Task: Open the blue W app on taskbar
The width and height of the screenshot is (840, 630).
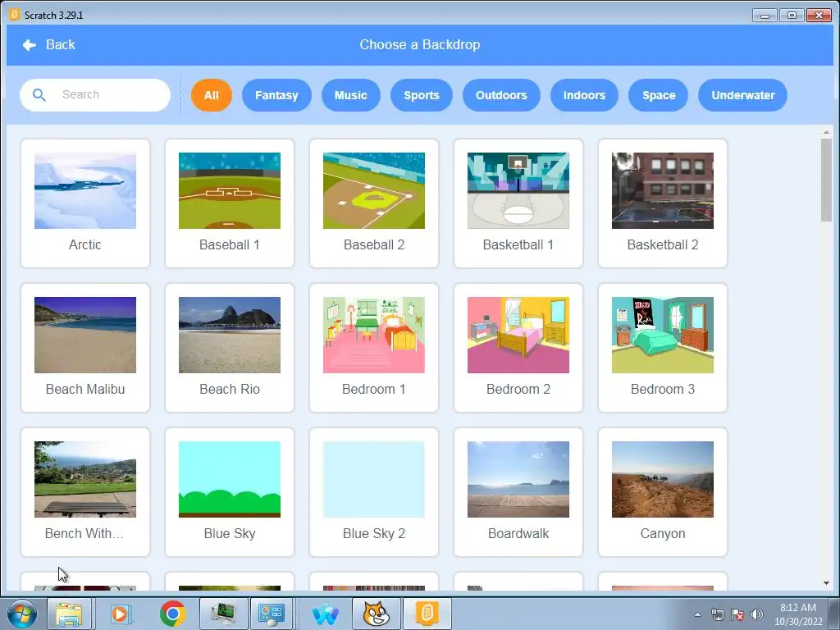Action: (x=326, y=614)
